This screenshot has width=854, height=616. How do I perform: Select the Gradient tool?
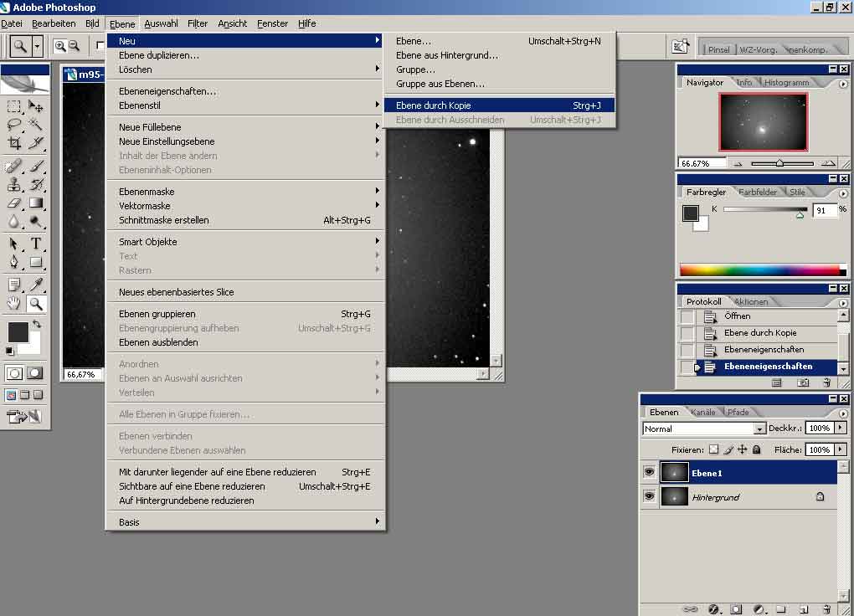click(x=36, y=203)
